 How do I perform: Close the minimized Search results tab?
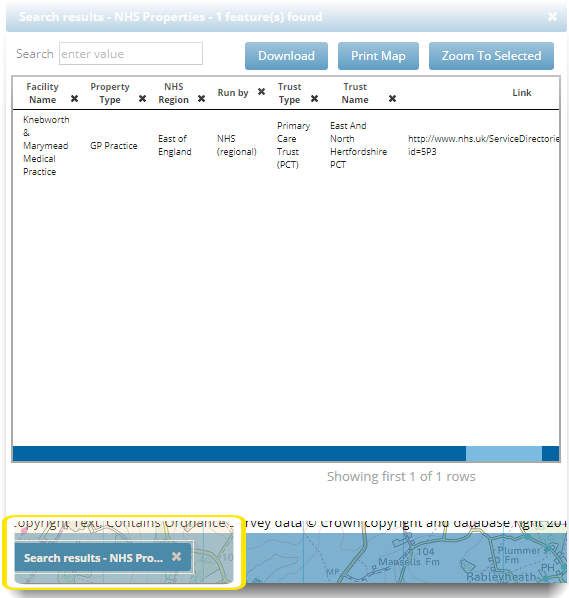tap(176, 557)
